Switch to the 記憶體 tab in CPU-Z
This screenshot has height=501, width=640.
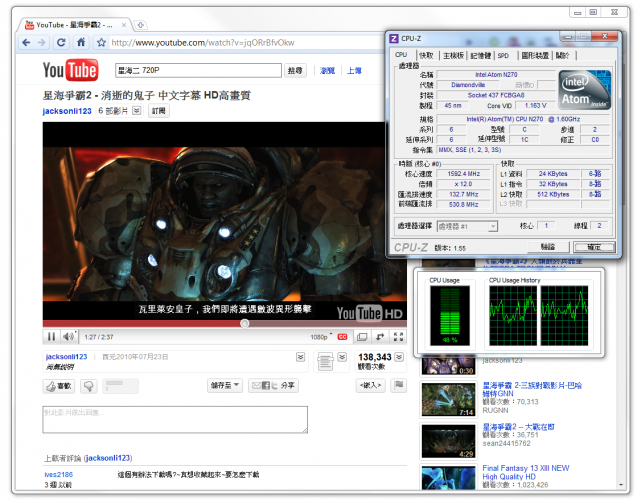tap(480, 56)
